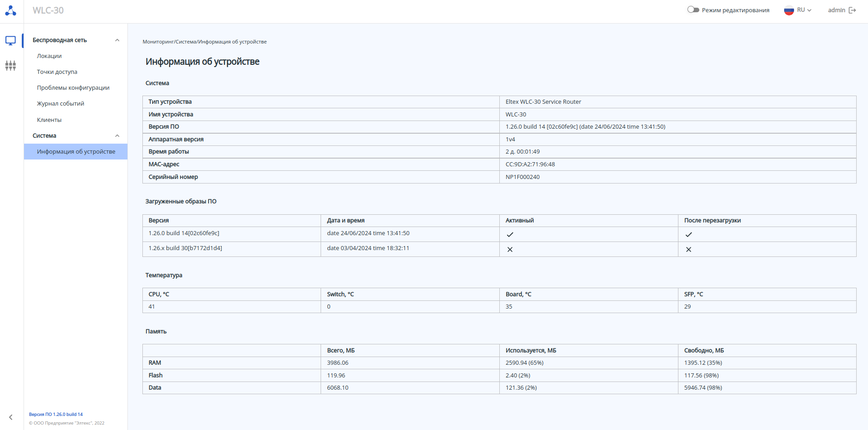The image size is (868, 430).
Task: Click the firmware version link in footer
Action: pos(56,415)
